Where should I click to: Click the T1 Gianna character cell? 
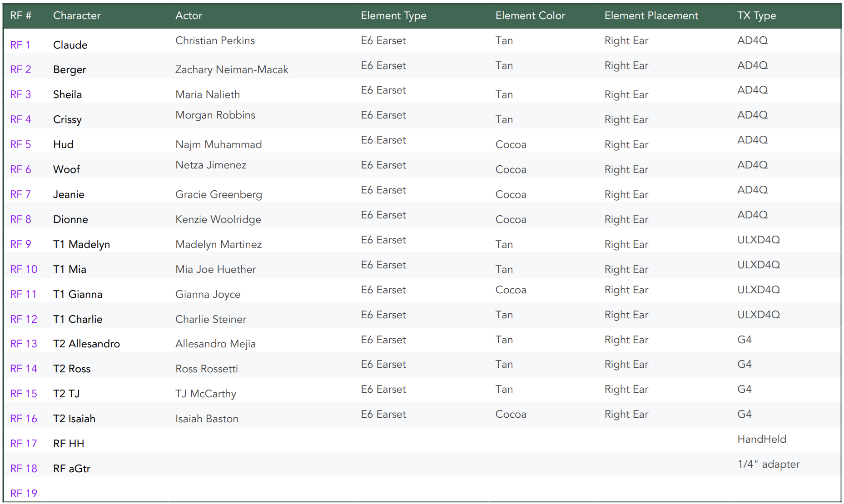click(78, 294)
